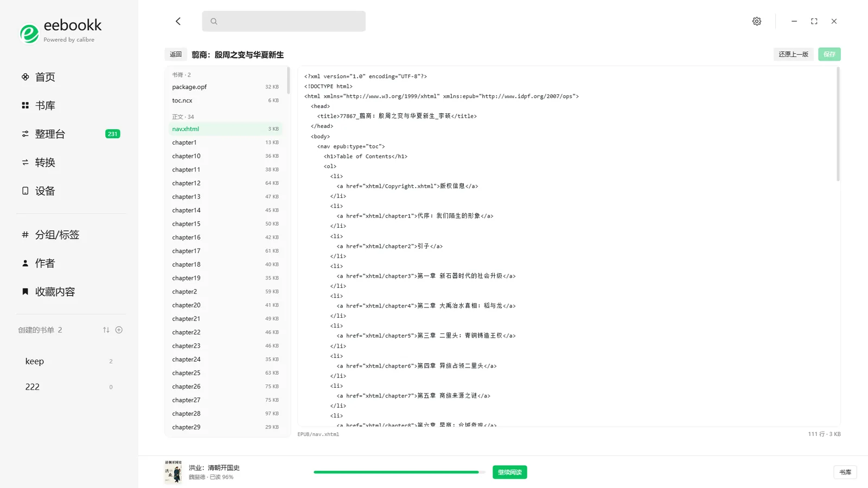
Task: Select package.opf in file list
Action: tap(226, 87)
